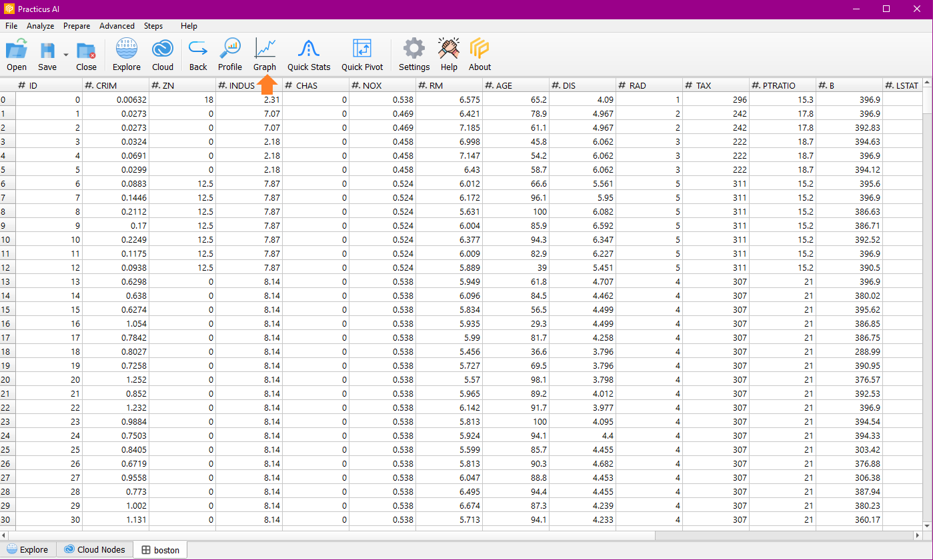Screen dimensions: 933x560
Task: Click the Save disk icon
Action: pos(47,51)
